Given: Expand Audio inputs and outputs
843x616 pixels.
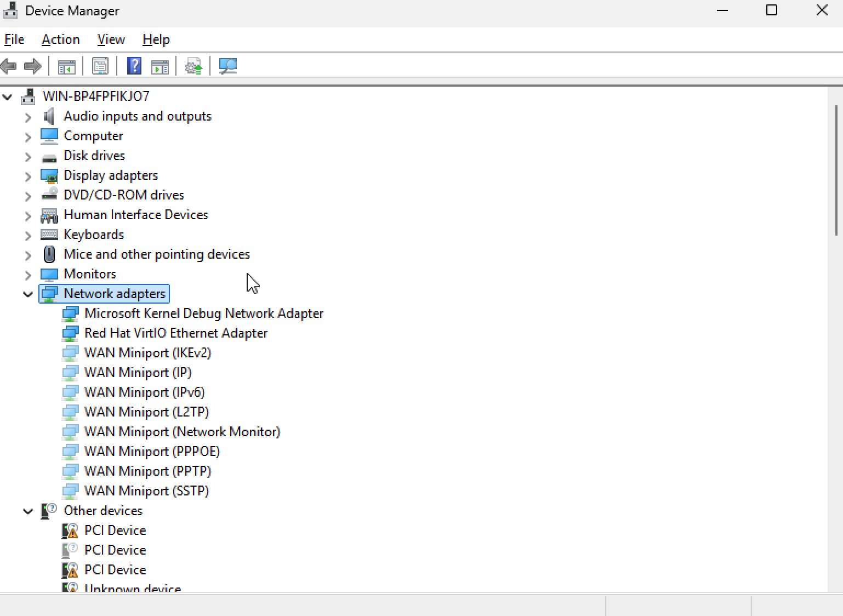Looking at the screenshot, I should click(x=28, y=117).
